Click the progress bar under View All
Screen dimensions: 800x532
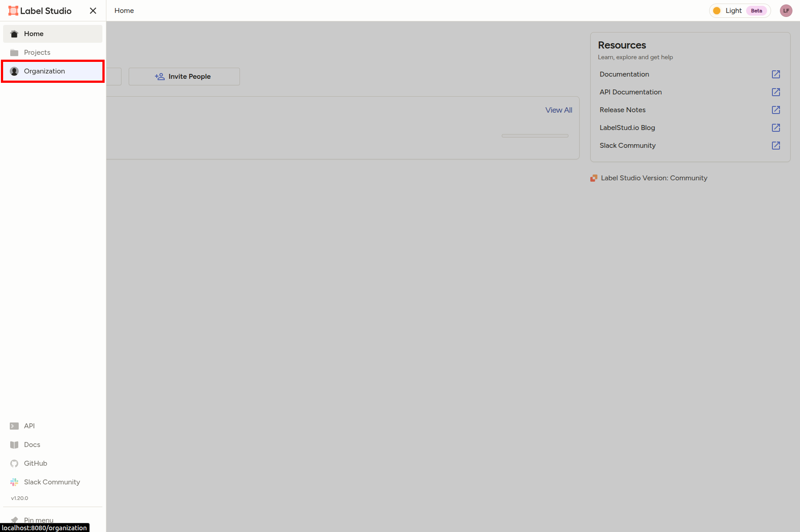pyautogui.click(x=535, y=135)
